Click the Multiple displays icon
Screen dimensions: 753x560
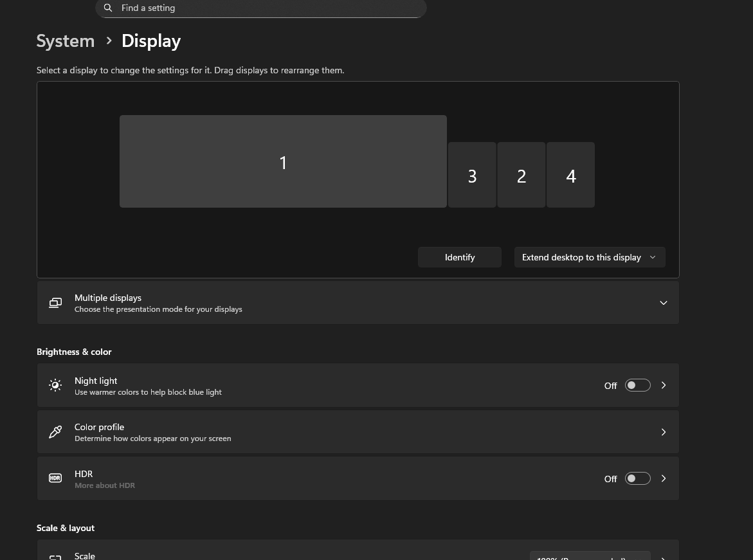coord(55,303)
